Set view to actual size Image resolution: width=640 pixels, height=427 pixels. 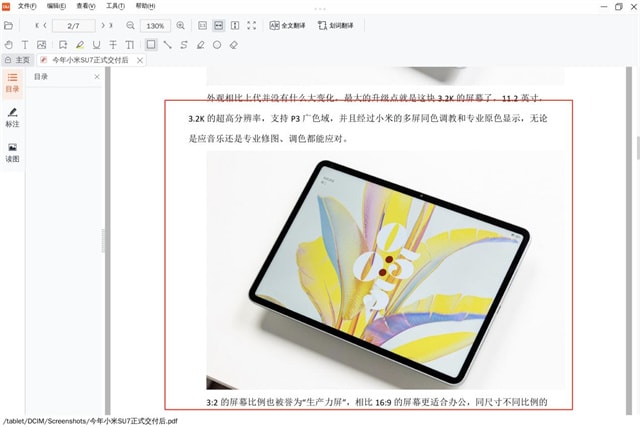click(202, 25)
